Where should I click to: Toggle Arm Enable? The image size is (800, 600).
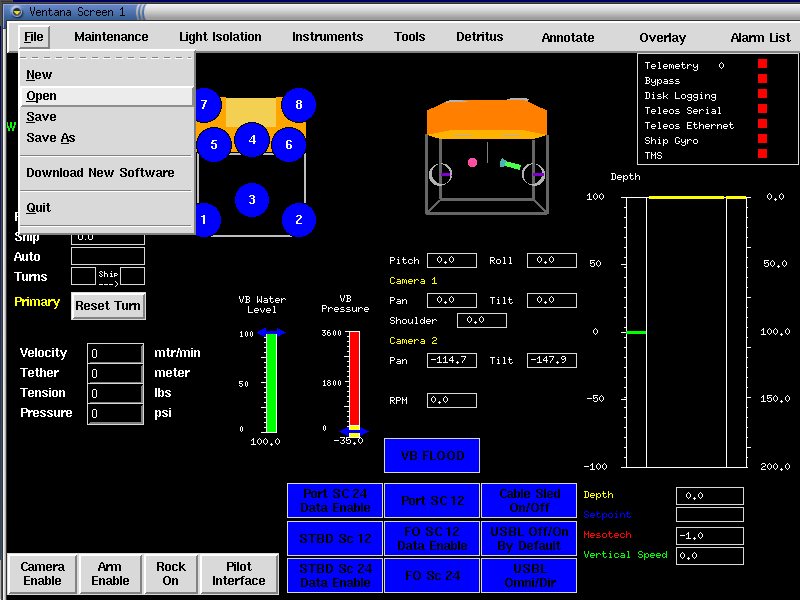click(x=110, y=573)
